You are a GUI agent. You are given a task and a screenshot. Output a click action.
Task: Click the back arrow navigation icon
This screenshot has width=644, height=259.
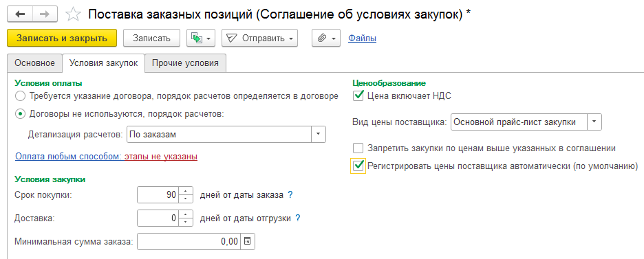click(20, 14)
